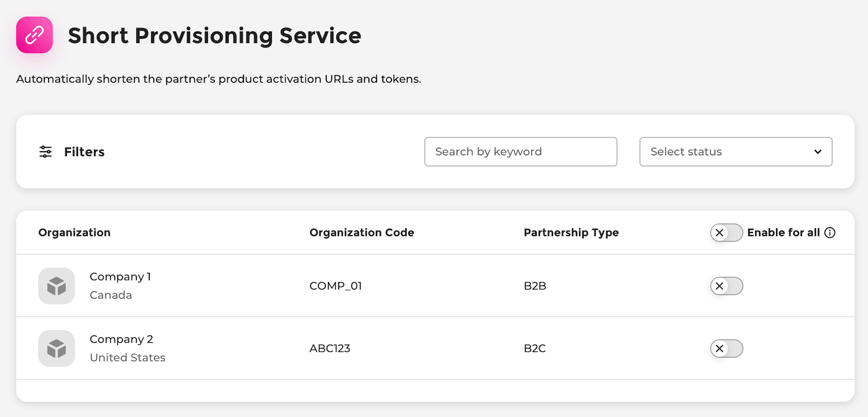The width and height of the screenshot is (868, 417).
Task: Click the Organization column header
Action: click(x=74, y=233)
